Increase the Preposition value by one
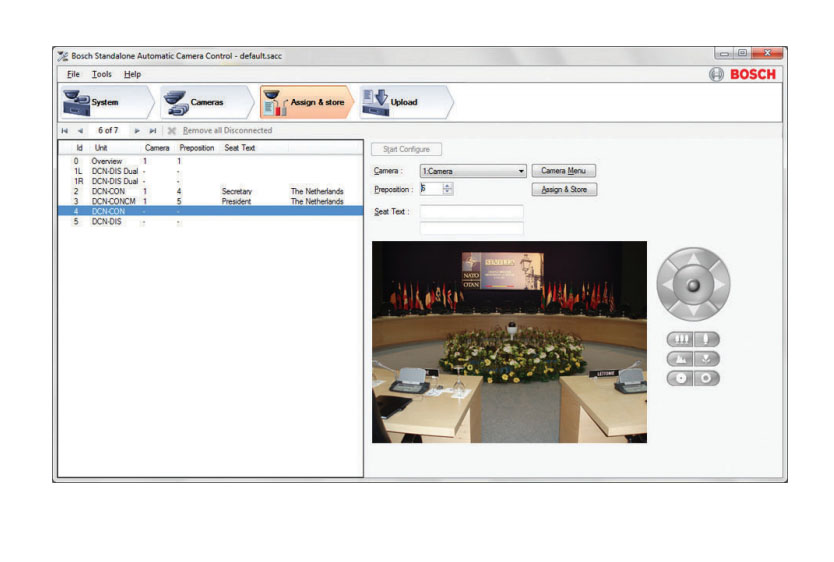Viewport: 834px width, 562px height. point(448,186)
